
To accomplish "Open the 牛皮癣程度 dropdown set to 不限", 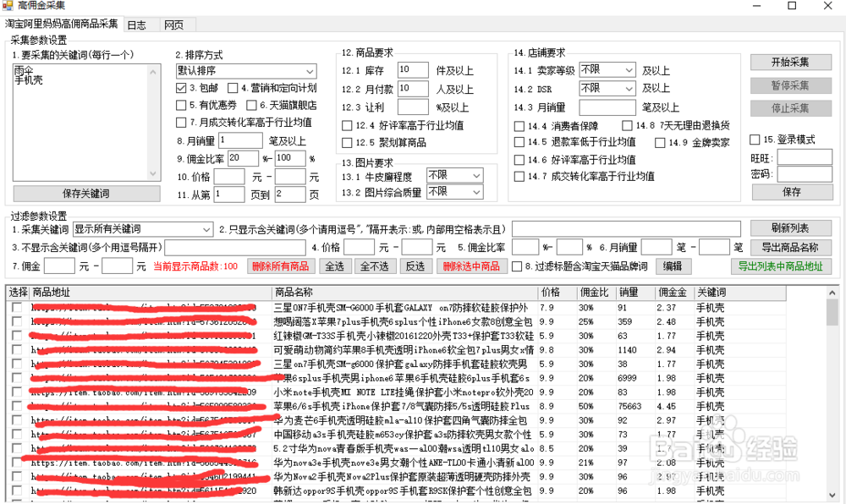I will (x=453, y=175).
